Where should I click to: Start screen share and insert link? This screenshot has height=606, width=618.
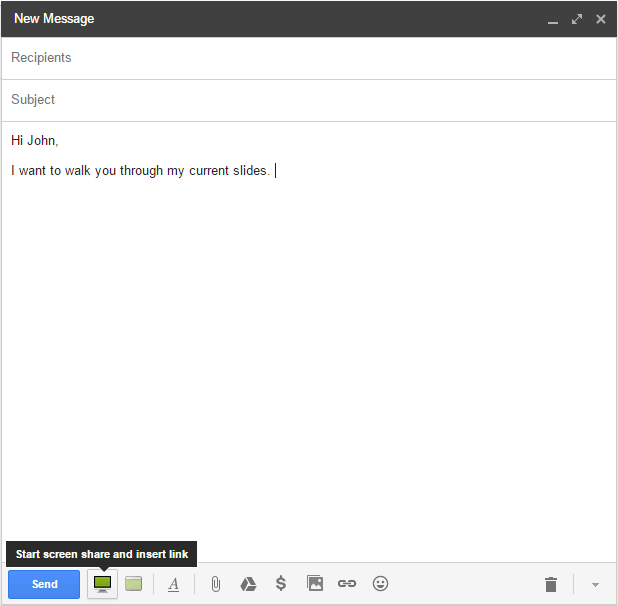tap(102, 584)
